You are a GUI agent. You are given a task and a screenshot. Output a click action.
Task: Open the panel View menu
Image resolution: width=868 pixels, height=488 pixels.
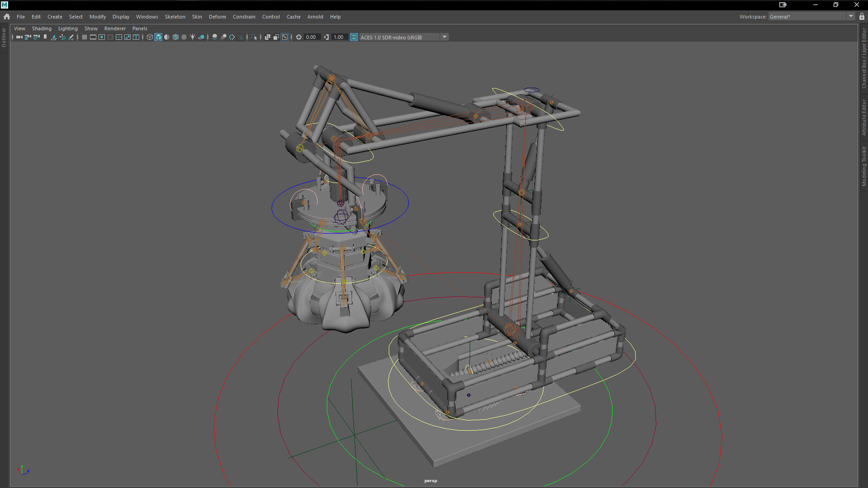20,29
